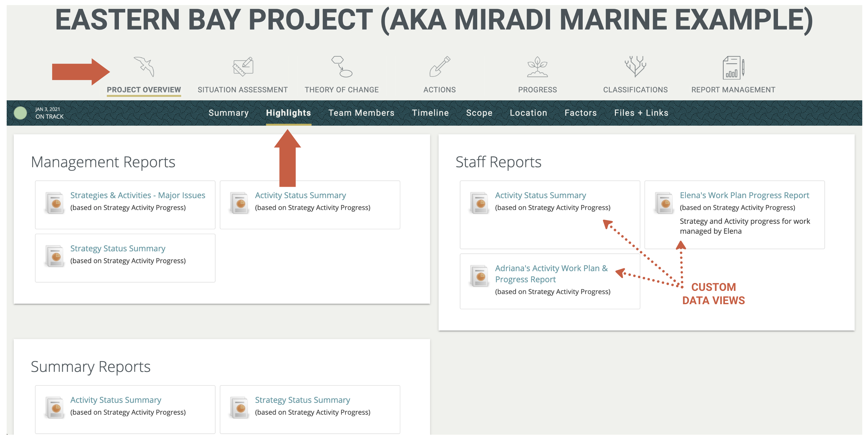
Task: Open the Actions section via the shovel icon
Action: tap(440, 67)
